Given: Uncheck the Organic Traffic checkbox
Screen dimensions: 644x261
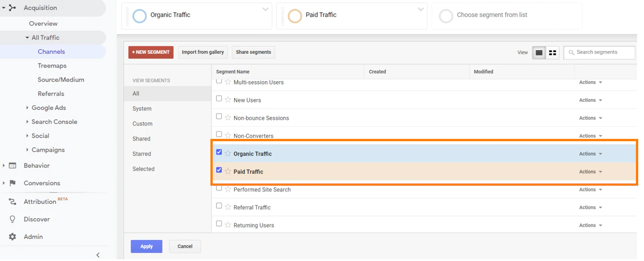Looking at the screenshot, I should pos(219,152).
